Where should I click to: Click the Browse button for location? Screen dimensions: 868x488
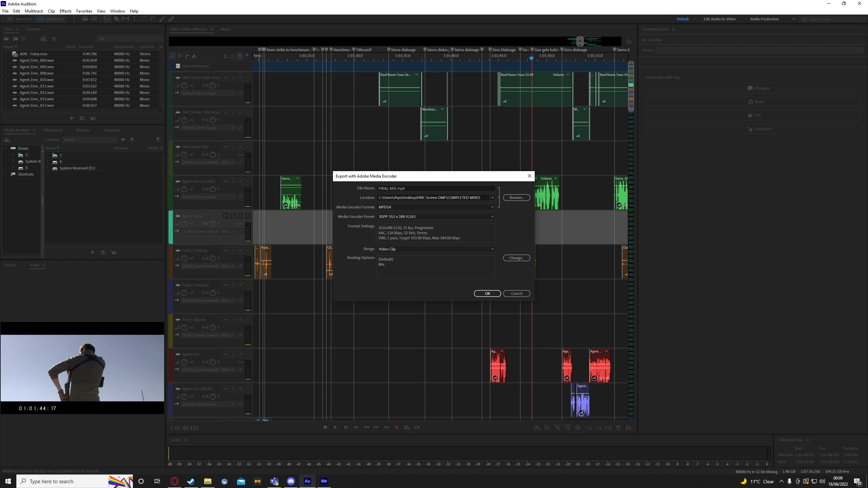[516, 198]
